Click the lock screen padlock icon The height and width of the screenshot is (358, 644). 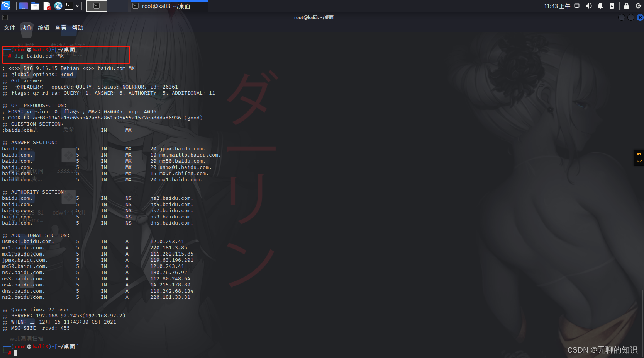coord(627,6)
